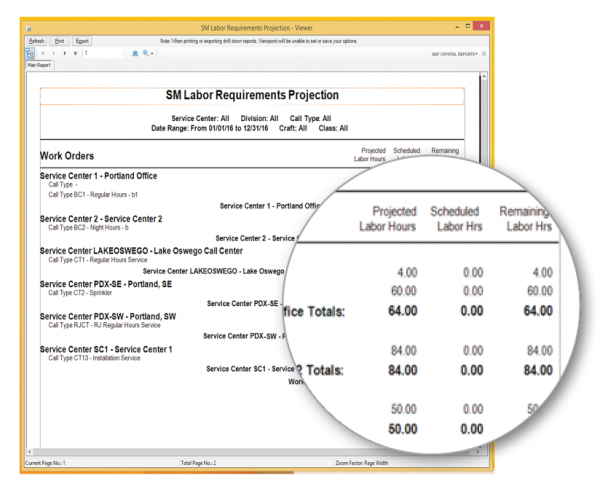The image size is (600, 502).
Task: Click 'Call Type CT1 - Regular Hours Service' row
Action: click(98, 260)
